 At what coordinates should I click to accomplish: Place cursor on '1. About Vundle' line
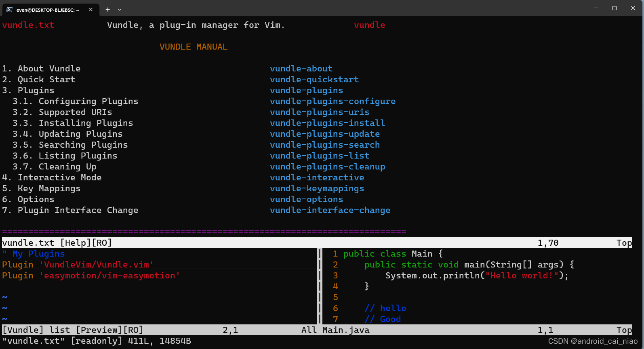tap(41, 69)
